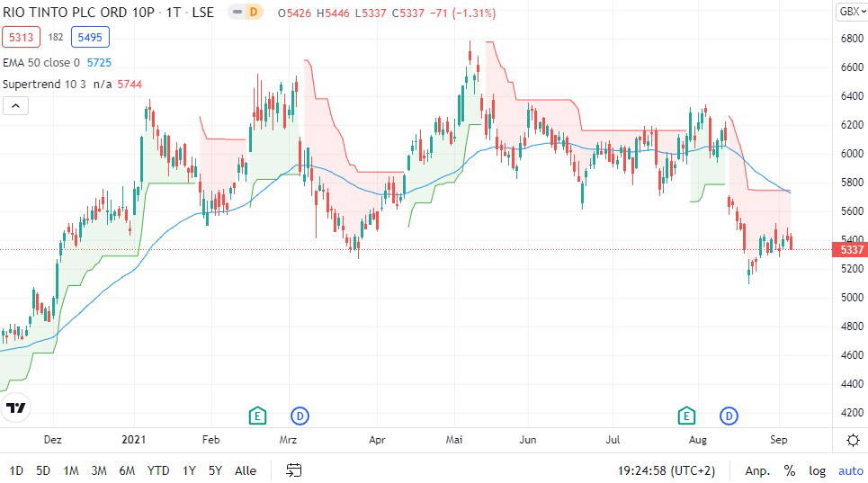The height and width of the screenshot is (483, 868).
Task: Click the O5426 open price in the header
Action: point(294,13)
